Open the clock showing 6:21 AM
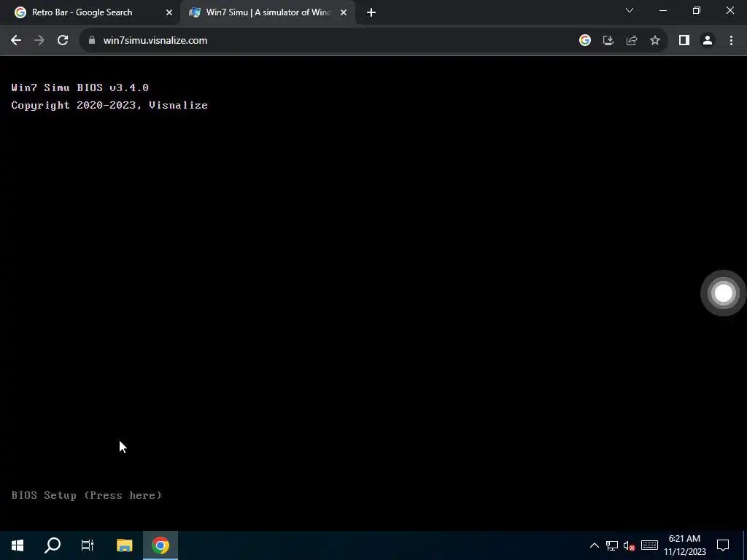The width and height of the screenshot is (747, 560). tap(684, 545)
